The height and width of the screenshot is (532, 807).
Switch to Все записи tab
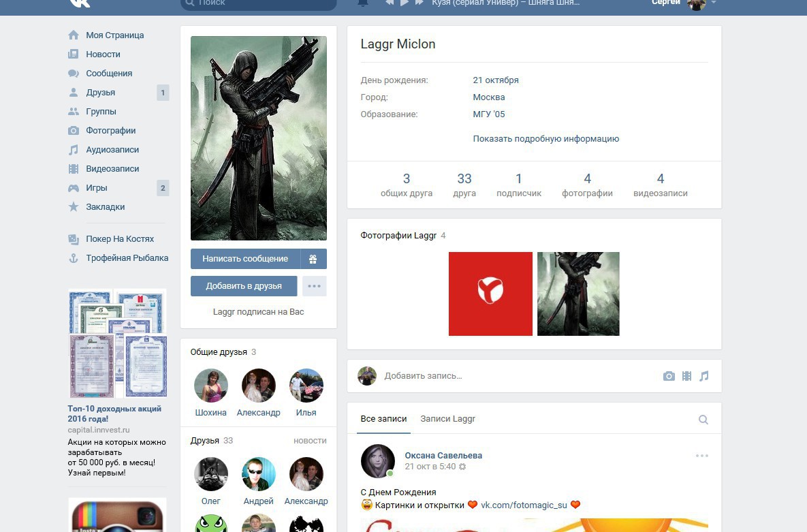[383, 419]
